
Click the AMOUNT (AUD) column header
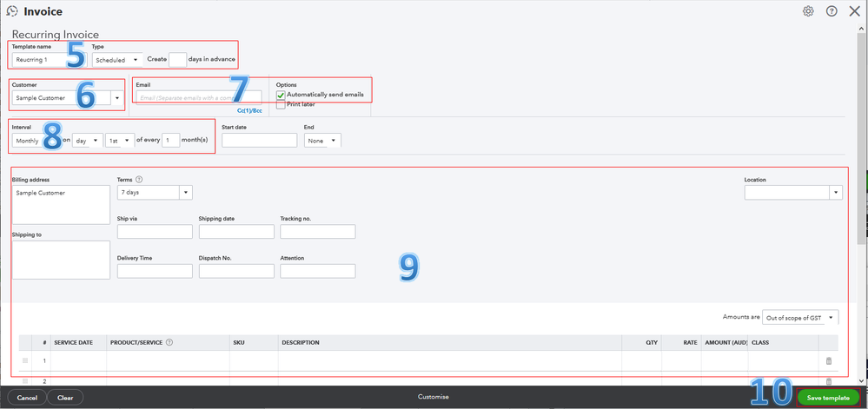point(725,343)
